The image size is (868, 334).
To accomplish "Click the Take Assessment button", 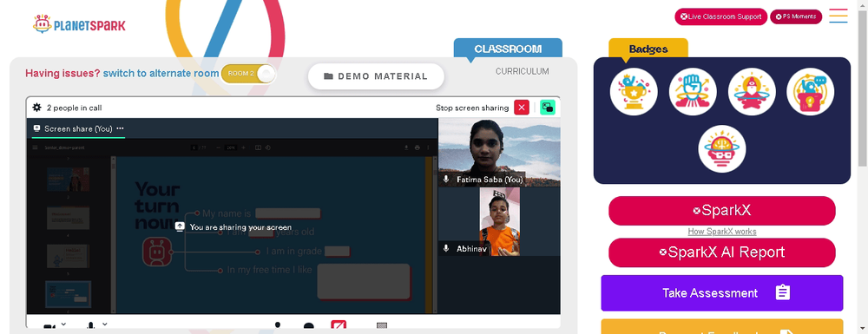I will 722,293.
